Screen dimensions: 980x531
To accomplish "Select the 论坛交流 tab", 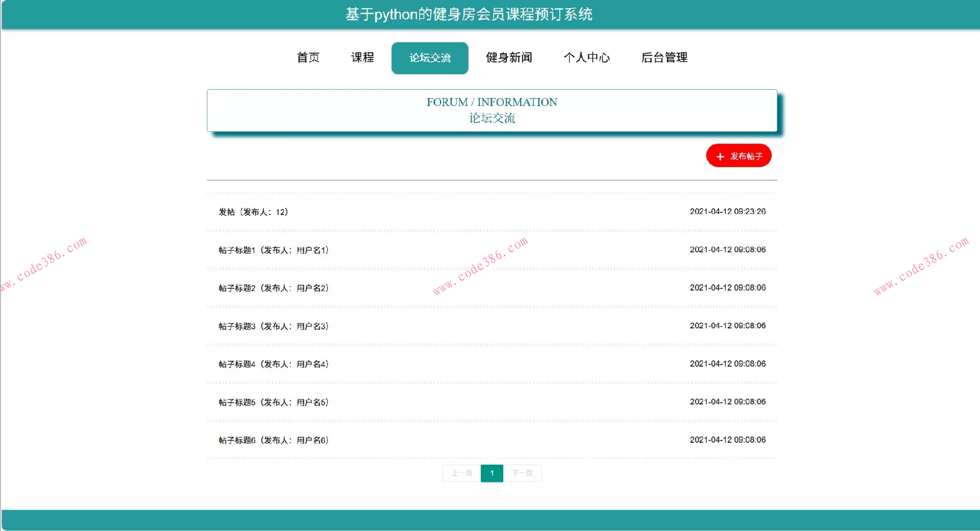I will (429, 58).
